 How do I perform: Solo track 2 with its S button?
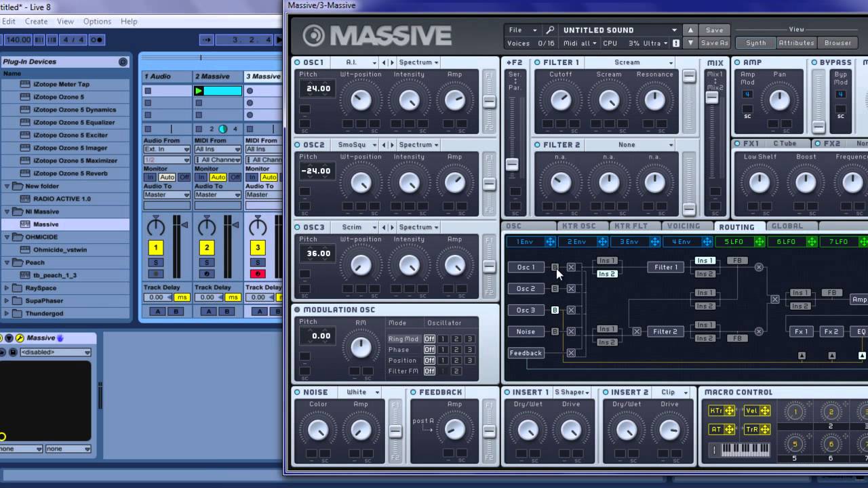point(207,262)
